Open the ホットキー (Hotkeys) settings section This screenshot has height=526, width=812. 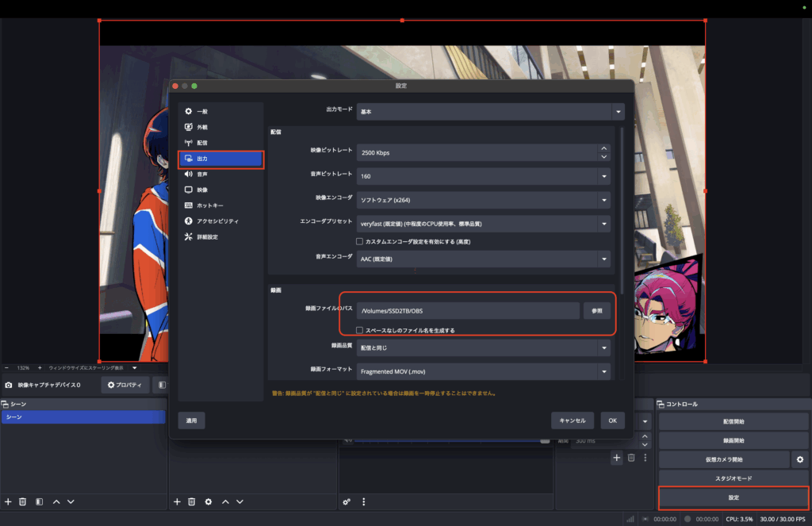tap(209, 205)
